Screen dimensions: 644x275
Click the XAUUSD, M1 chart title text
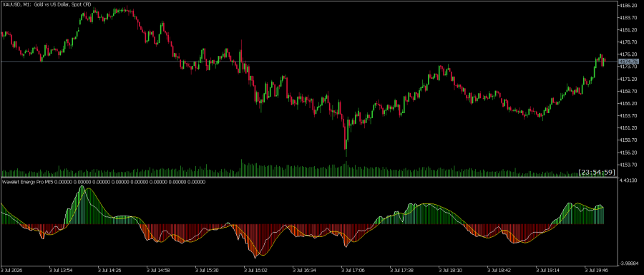[x=47, y=4]
